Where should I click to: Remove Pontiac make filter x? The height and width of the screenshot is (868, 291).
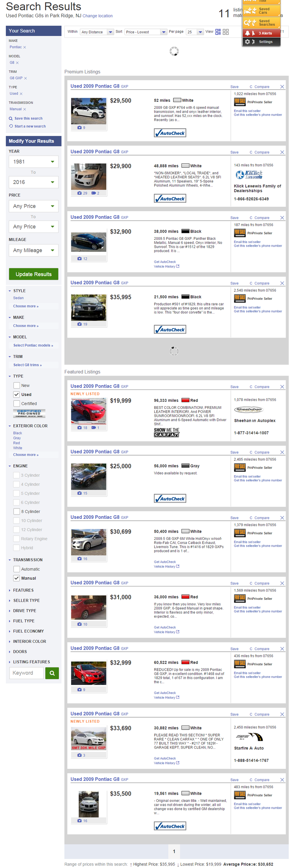[25, 47]
